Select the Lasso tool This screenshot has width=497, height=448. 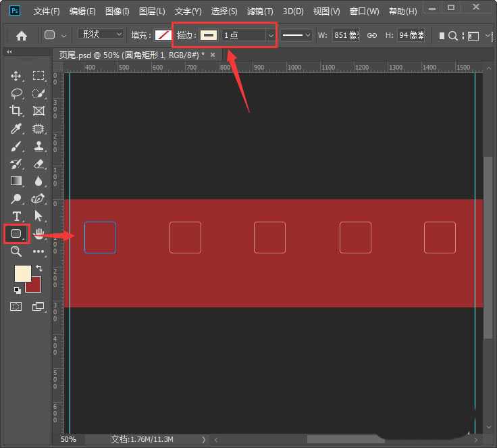tap(16, 93)
